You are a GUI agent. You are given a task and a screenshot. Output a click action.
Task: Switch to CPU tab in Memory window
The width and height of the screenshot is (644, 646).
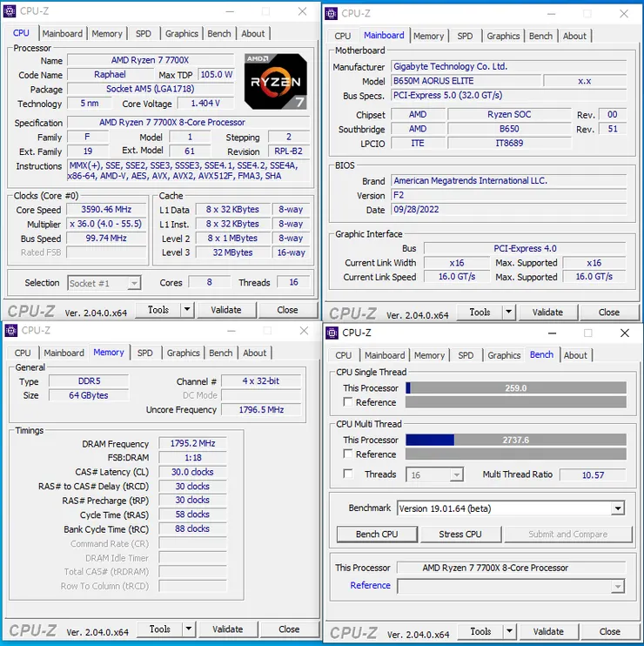click(x=23, y=353)
